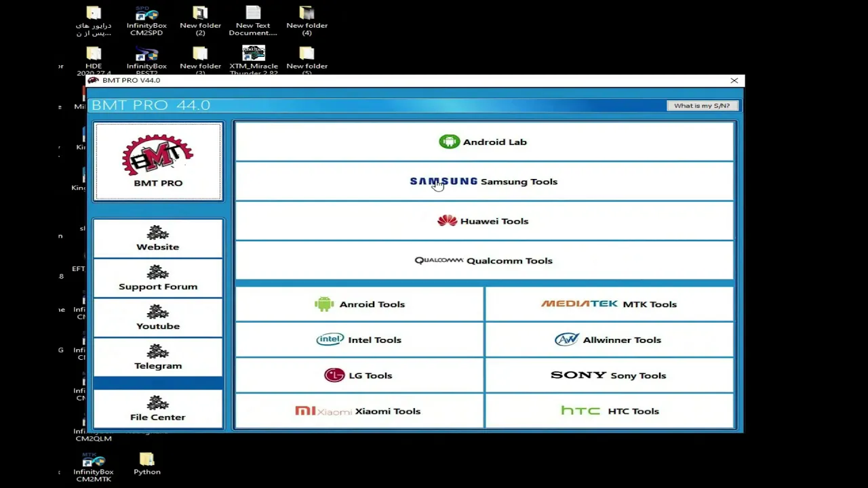The image size is (868, 488).
Task: Click the red LG logo
Action: tap(334, 375)
